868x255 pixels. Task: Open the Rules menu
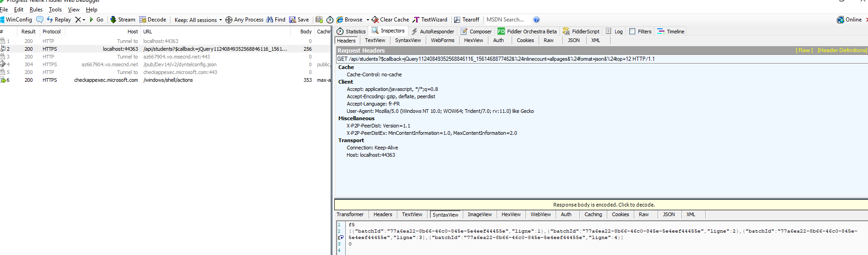36,10
